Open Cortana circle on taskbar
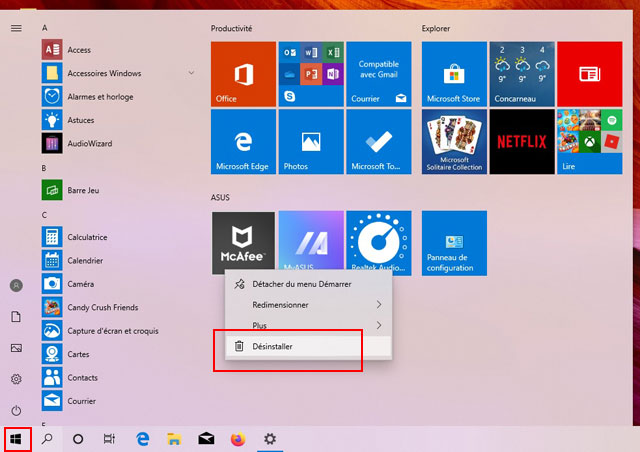This screenshot has height=452, width=640. (x=78, y=439)
